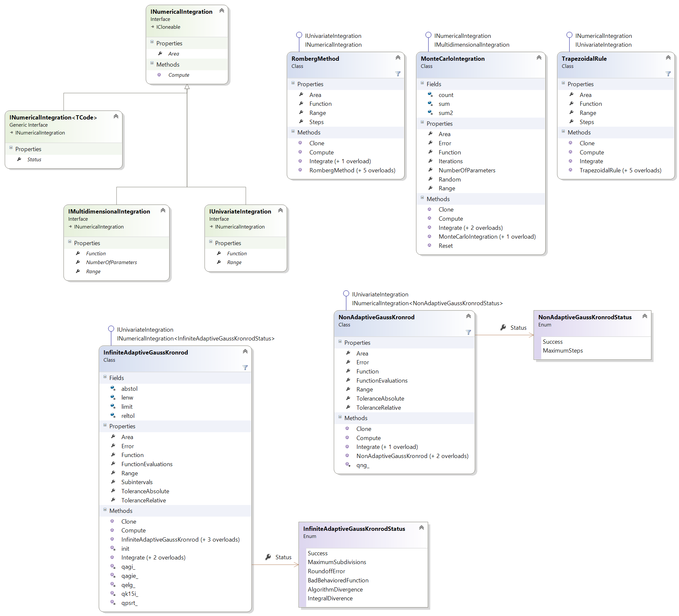
Task: Collapse the INumericalIntegration interface box chevron
Action: coord(222,11)
